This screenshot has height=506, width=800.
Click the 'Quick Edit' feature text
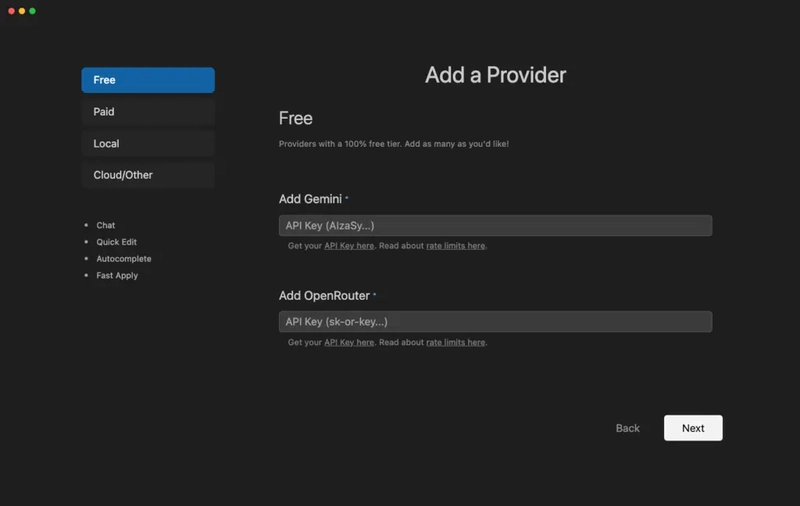tap(116, 242)
